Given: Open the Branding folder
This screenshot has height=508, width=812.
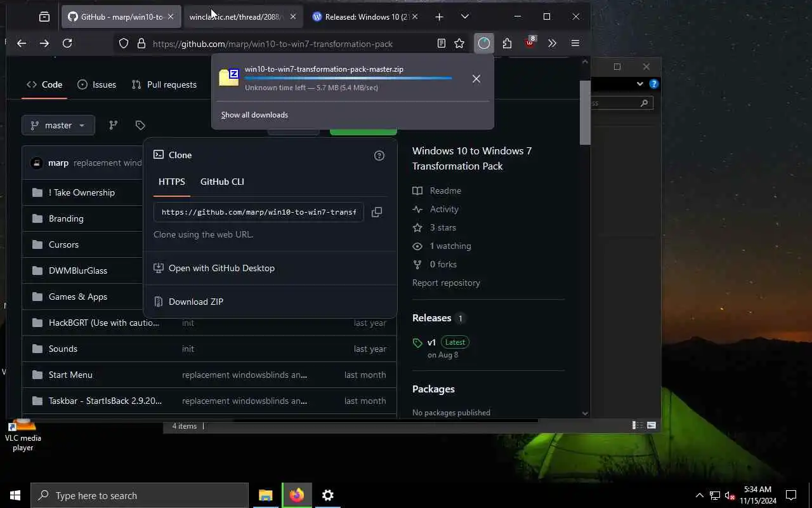Looking at the screenshot, I should click(x=66, y=218).
